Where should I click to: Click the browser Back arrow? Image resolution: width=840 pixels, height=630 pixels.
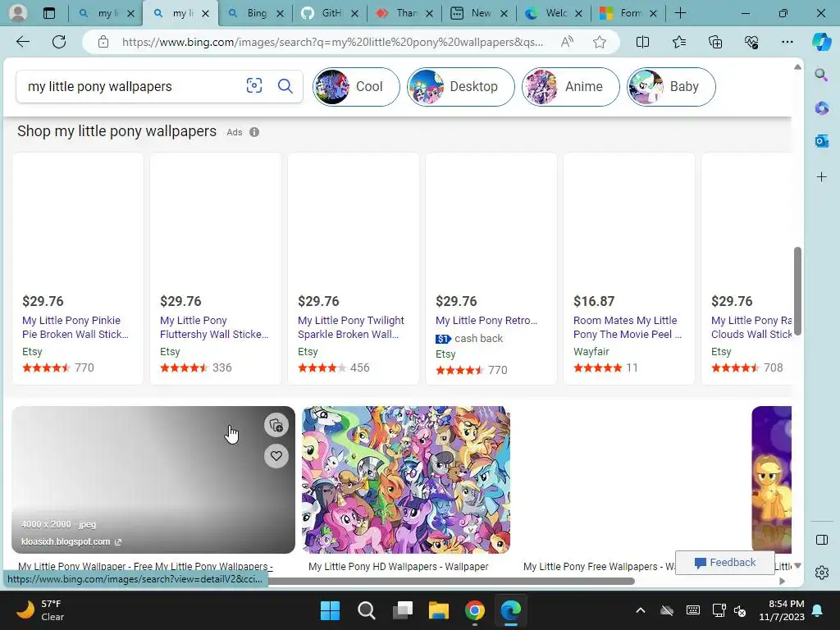coord(22,42)
